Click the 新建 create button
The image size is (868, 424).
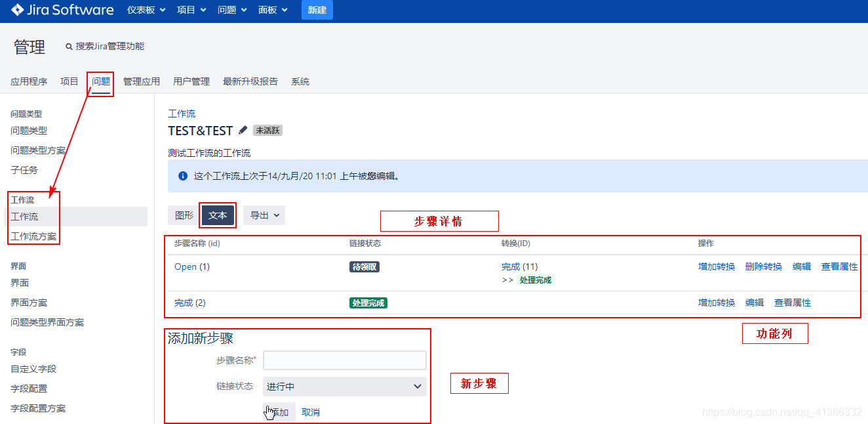(x=317, y=10)
